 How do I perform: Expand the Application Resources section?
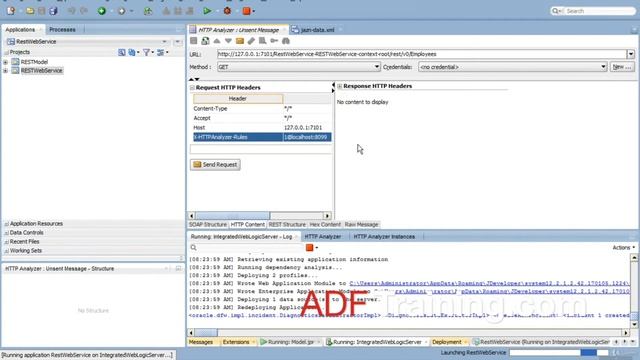pos(7,224)
